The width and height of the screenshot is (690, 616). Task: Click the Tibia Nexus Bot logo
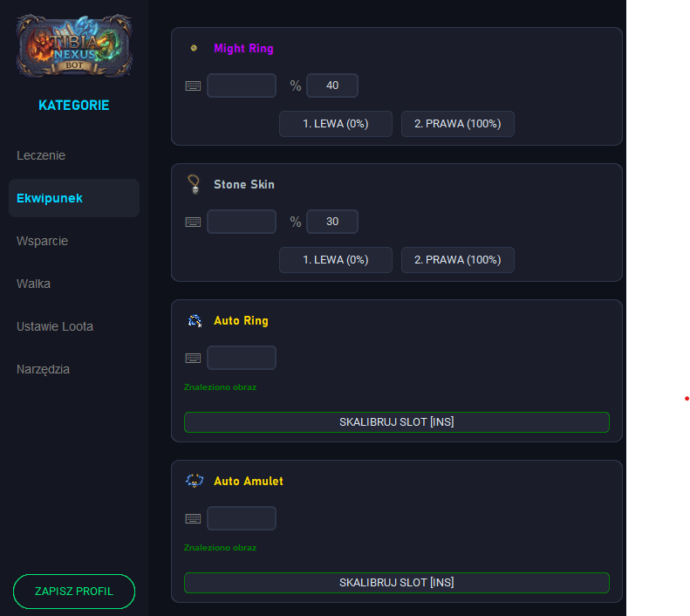(74, 45)
